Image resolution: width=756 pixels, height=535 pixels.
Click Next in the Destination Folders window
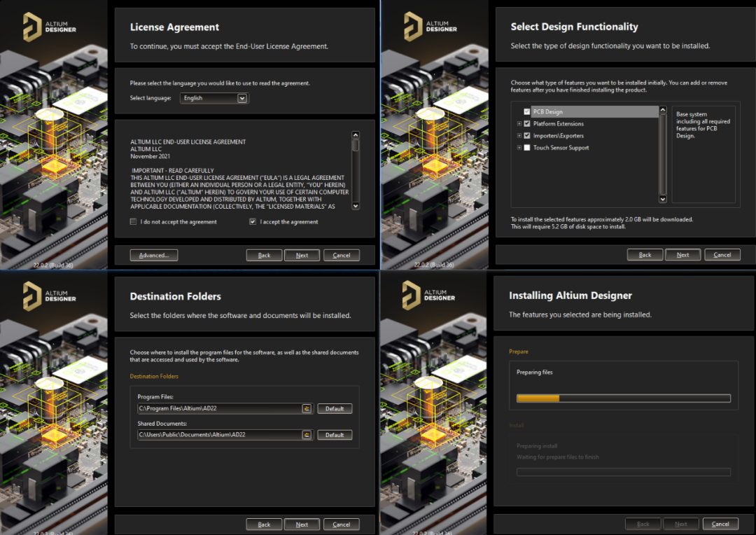coord(302,524)
